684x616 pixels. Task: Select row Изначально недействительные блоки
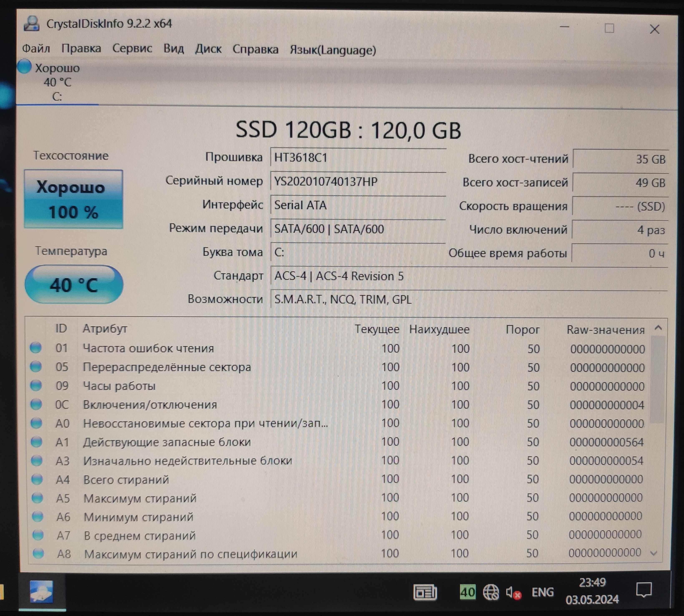pos(339,460)
